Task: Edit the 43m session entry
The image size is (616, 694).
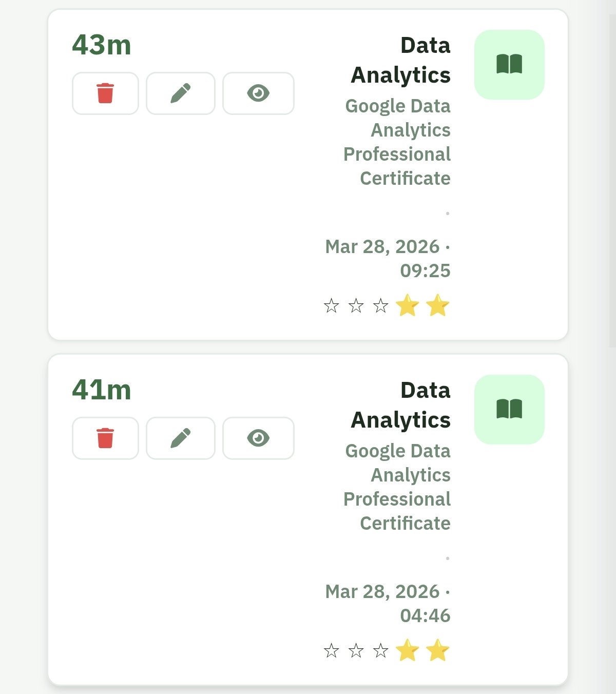Action: (x=180, y=93)
